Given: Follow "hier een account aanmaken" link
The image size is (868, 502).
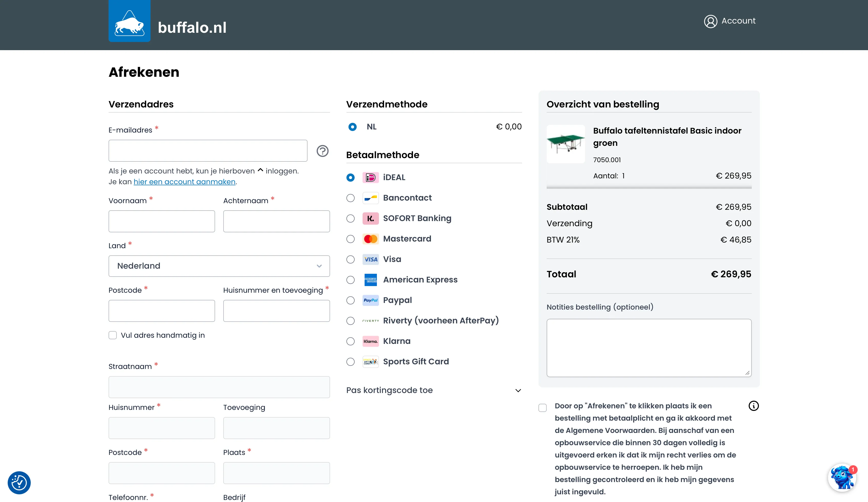Looking at the screenshot, I should click(184, 182).
